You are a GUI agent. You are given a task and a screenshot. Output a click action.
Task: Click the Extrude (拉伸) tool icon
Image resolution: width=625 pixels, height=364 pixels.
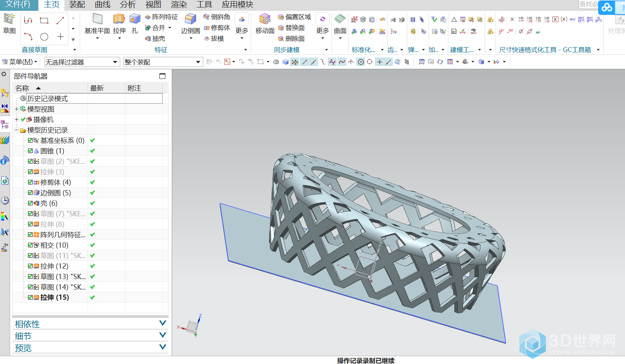(119, 19)
